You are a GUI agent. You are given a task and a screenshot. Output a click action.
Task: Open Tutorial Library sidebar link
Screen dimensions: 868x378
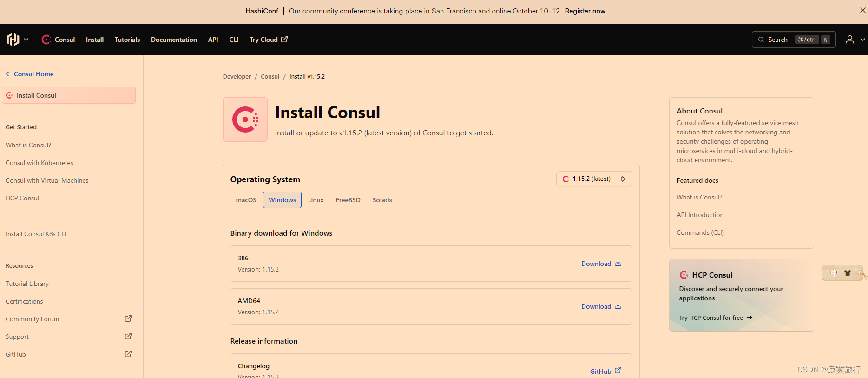coord(27,284)
